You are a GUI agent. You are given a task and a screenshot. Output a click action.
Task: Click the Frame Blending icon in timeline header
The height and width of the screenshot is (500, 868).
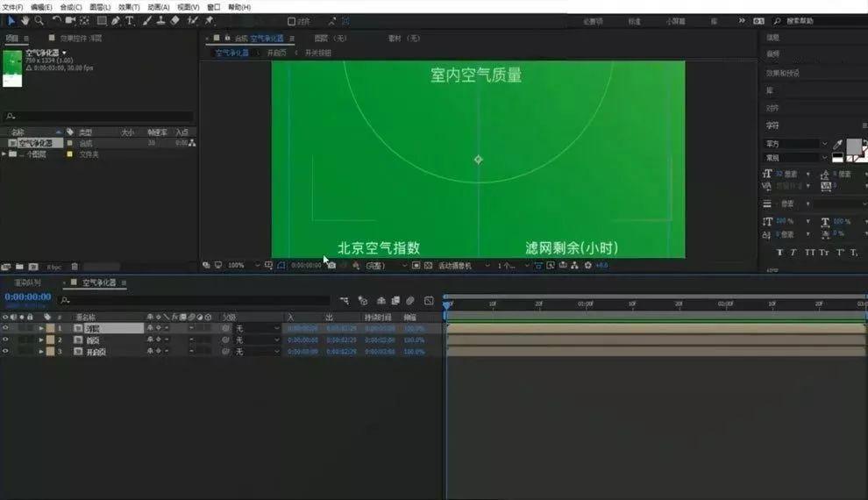395,300
